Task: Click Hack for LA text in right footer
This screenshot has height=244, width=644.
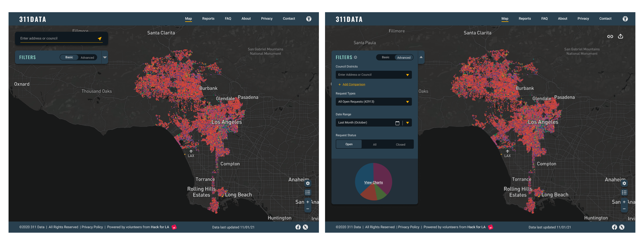Action: click(x=476, y=227)
